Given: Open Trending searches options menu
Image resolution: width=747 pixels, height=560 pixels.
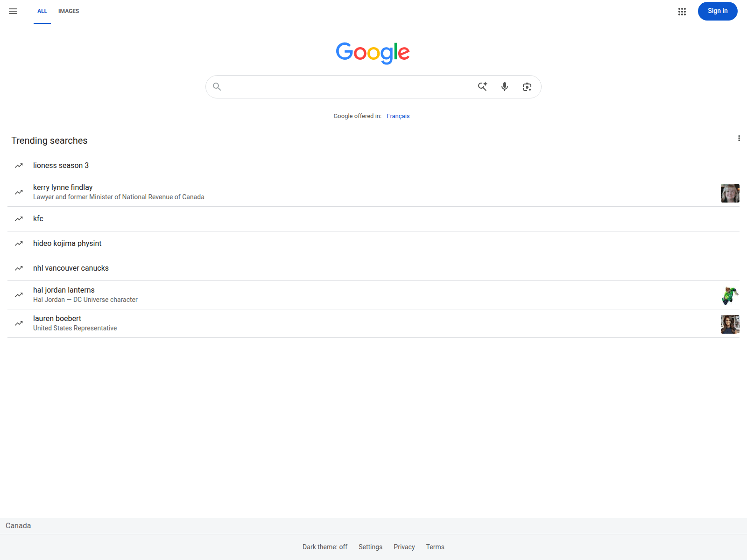Looking at the screenshot, I should click(x=739, y=138).
